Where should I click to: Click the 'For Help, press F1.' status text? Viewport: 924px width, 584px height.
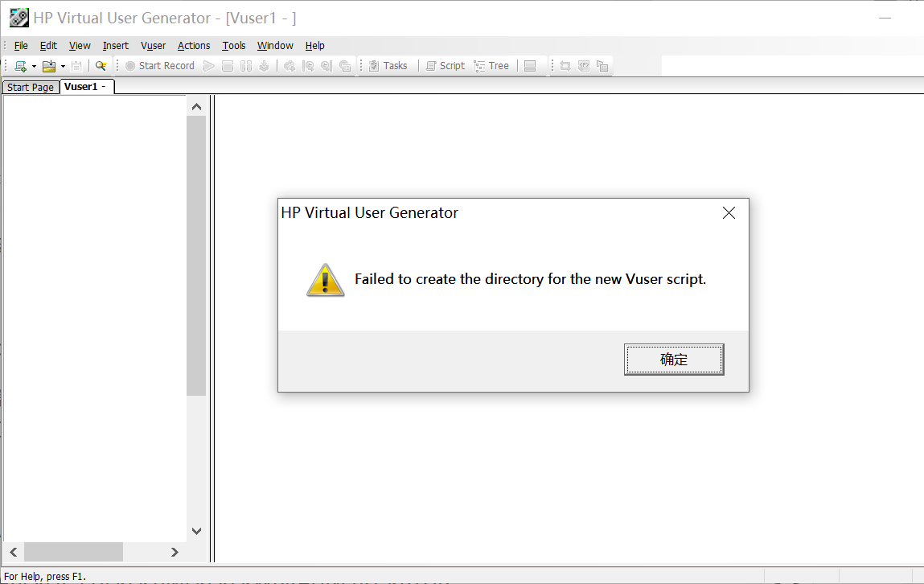[x=45, y=576]
